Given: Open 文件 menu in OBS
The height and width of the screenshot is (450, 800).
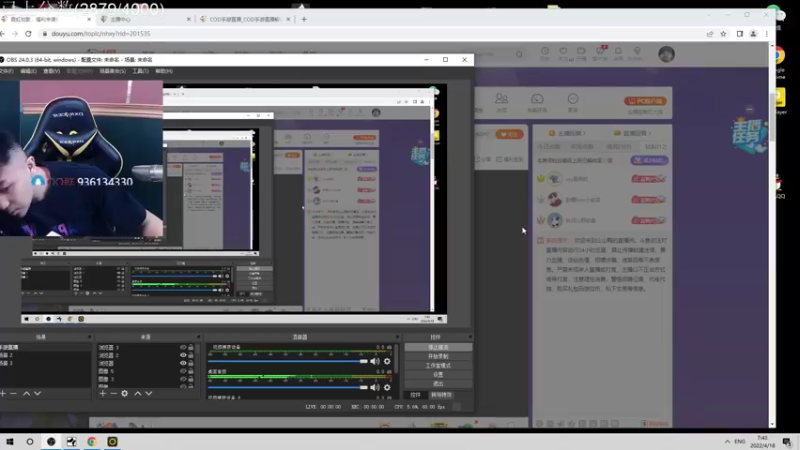Looking at the screenshot, I should click(6, 71).
